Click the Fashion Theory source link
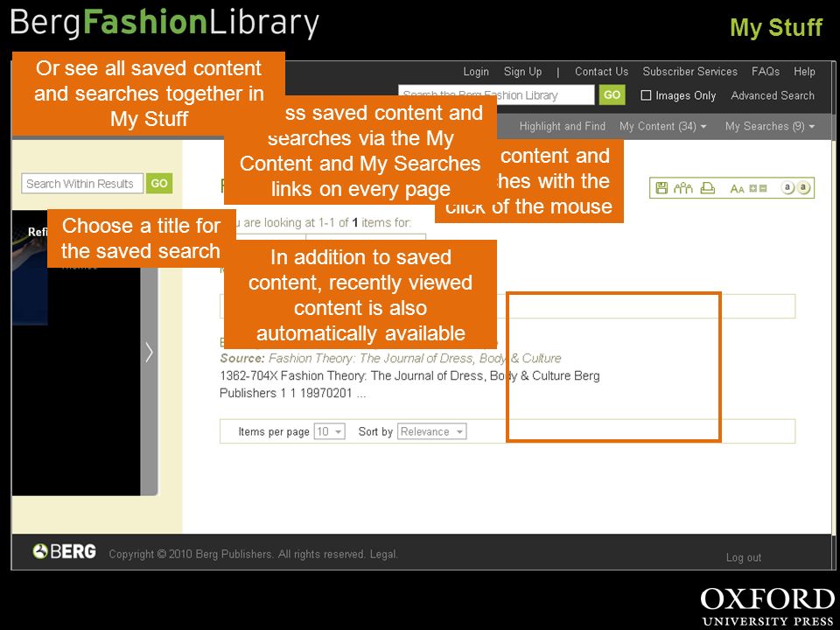Viewport: 840px width, 630px height. (415, 359)
